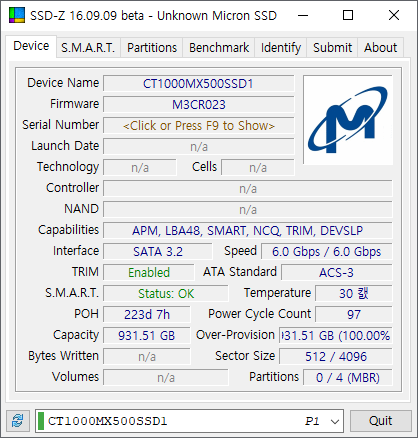This screenshot has height=438, width=418.
Task: Click the Controller n/a field
Action: [x=248, y=189]
